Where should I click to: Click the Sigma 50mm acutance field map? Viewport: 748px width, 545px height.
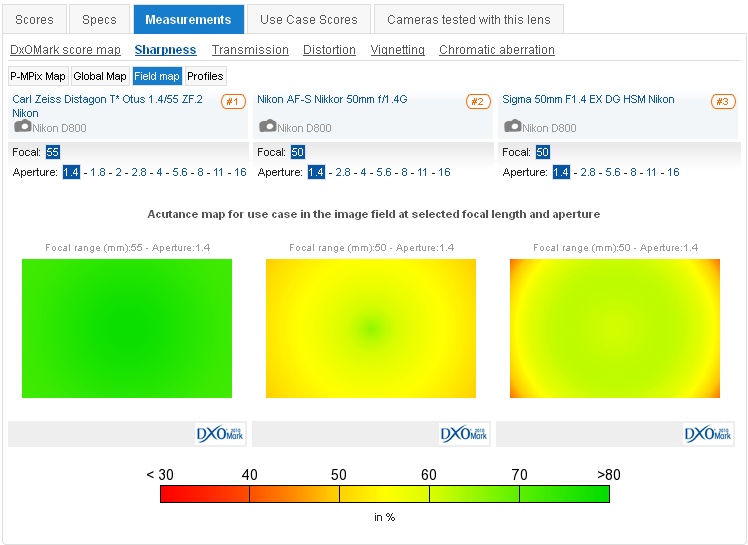tap(615, 328)
